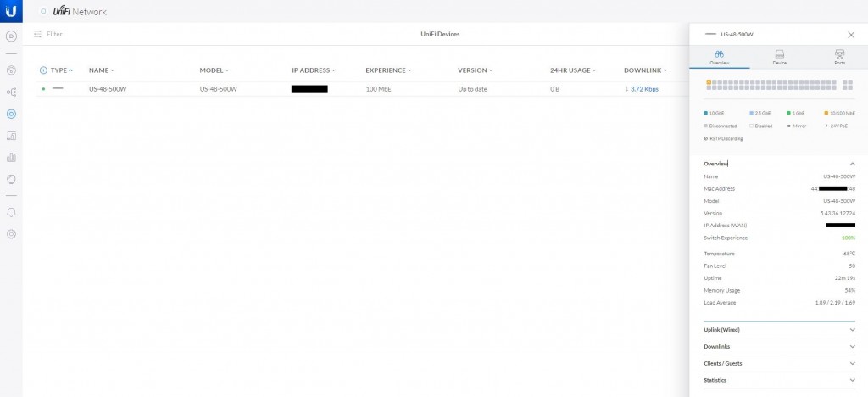Sort by the DOWNLINK column
The width and height of the screenshot is (868, 397).
click(x=645, y=70)
